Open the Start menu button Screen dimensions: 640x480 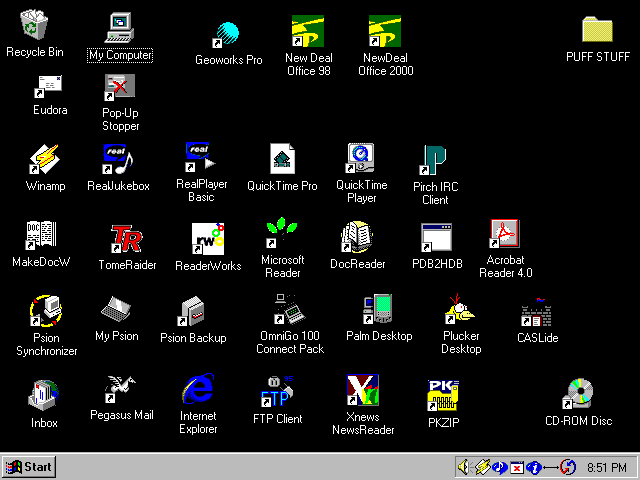tap(29, 467)
